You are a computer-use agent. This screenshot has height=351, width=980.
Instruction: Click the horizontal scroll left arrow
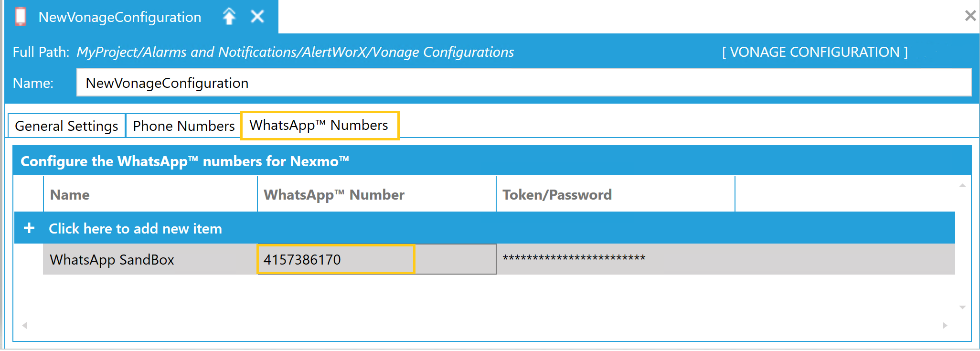point(24,325)
